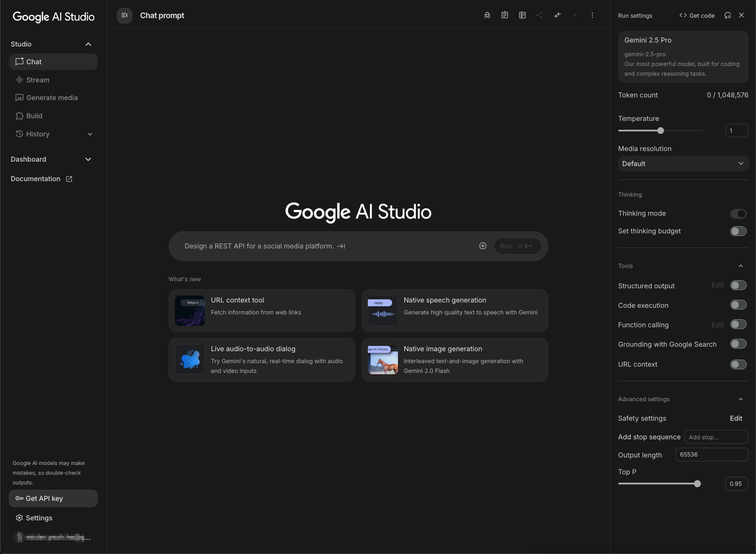Click the reset default settings icon
756x554 pixels.
(x=728, y=15)
